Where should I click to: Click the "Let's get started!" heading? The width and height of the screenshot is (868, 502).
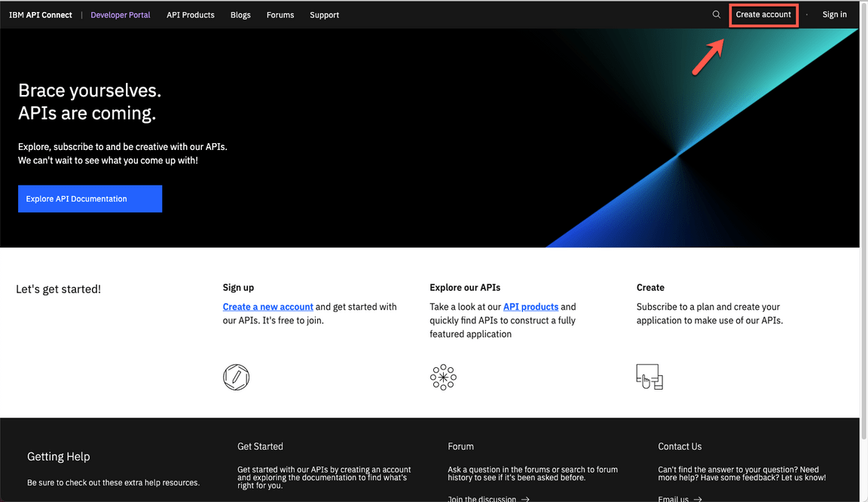(58, 289)
